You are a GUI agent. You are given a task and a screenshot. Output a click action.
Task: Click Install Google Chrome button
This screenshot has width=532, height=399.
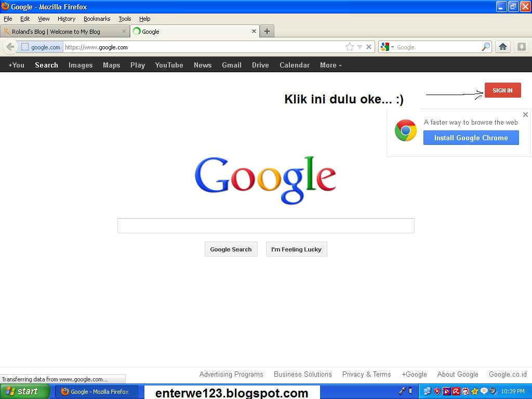tap(471, 138)
